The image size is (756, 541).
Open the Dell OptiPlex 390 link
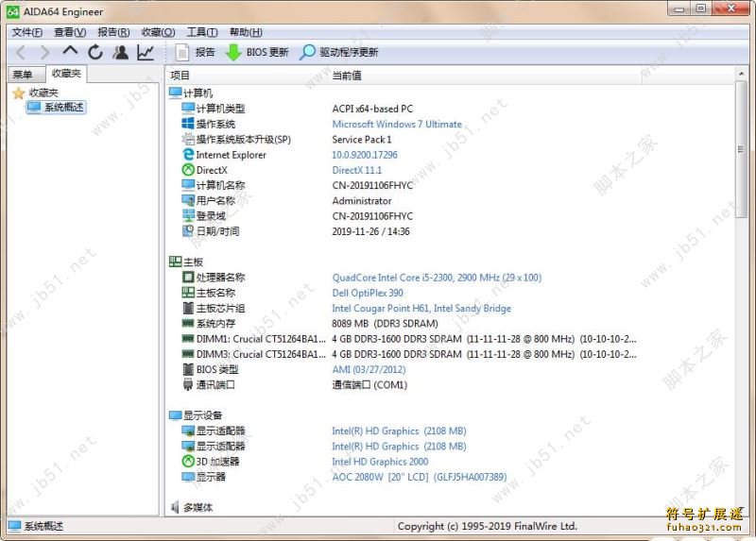368,293
